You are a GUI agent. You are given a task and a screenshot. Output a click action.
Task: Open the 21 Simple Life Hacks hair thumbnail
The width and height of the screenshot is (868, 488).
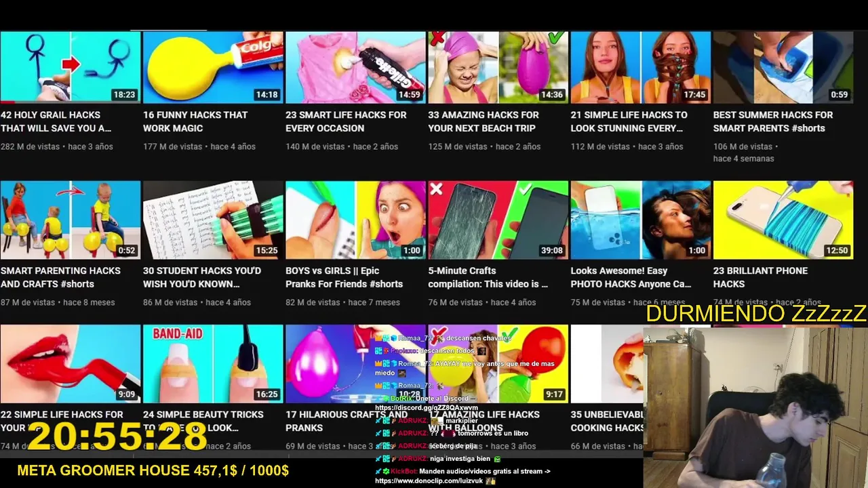click(x=640, y=67)
